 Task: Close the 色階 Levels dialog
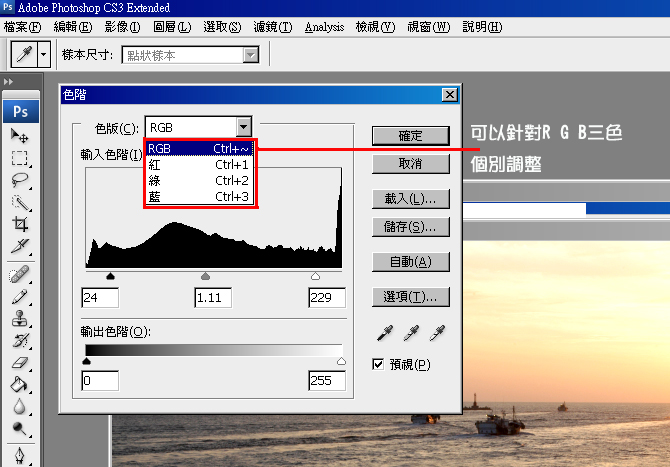450,94
